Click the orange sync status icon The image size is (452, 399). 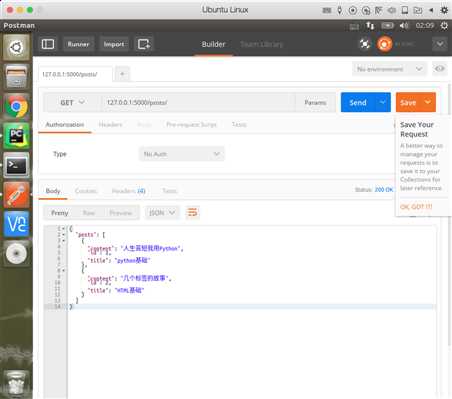coord(384,44)
